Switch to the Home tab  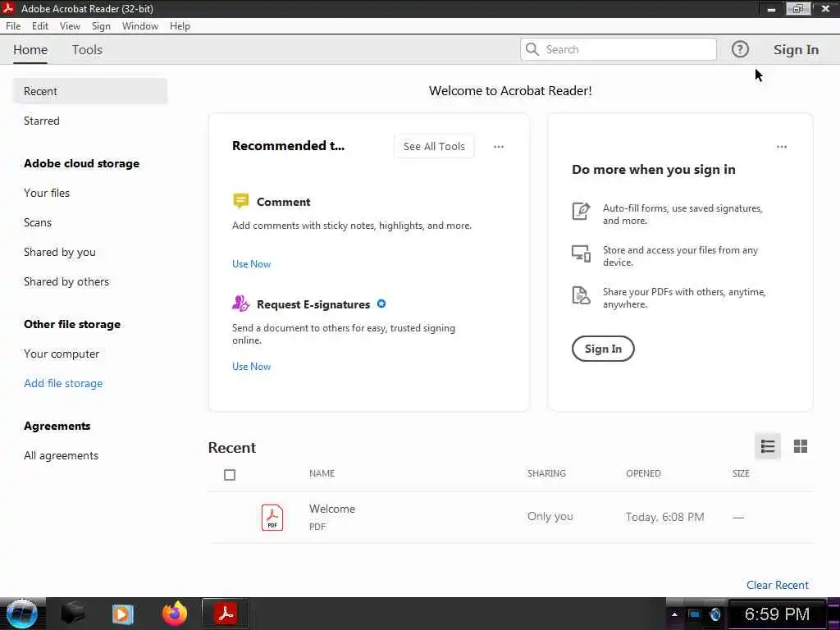point(30,49)
